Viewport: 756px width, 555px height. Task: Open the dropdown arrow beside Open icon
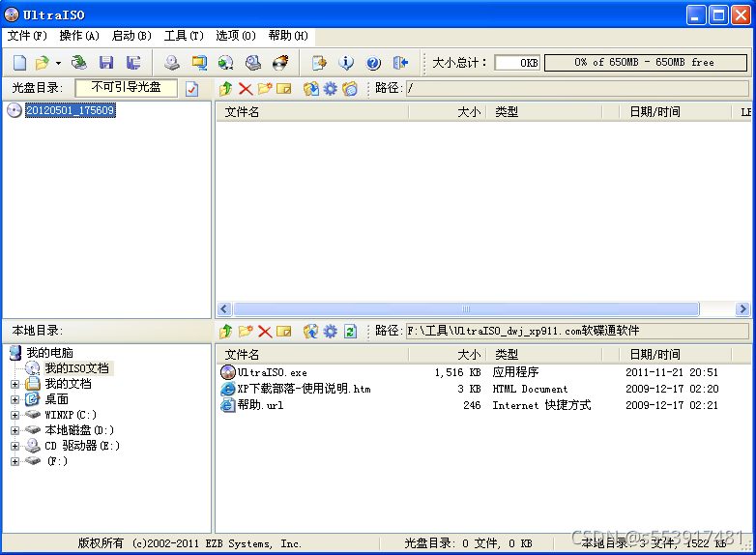pyautogui.click(x=58, y=63)
